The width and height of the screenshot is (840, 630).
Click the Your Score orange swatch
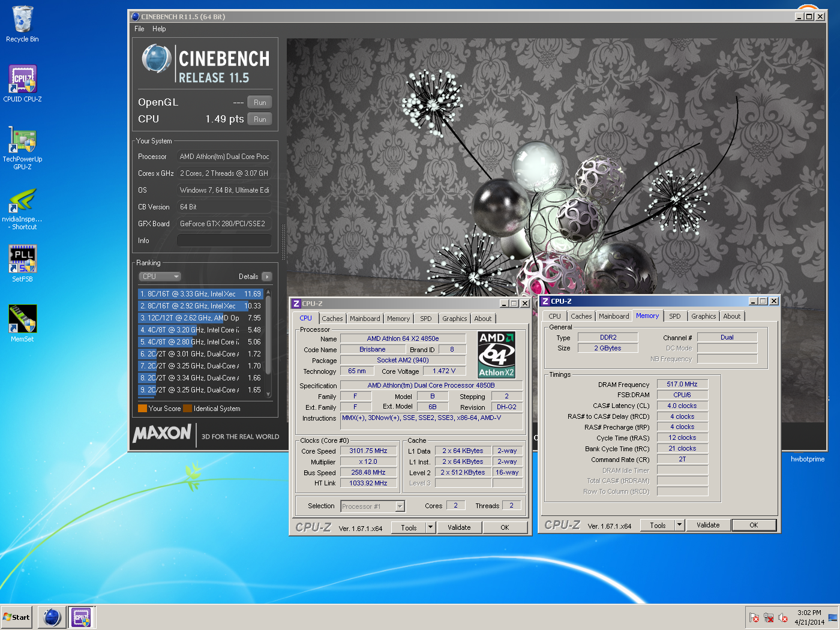[142, 409]
